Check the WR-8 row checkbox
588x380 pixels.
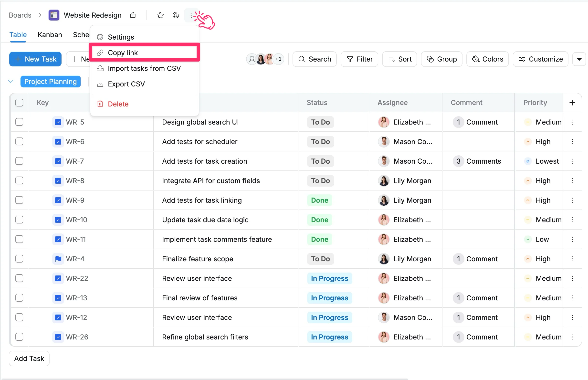point(19,181)
